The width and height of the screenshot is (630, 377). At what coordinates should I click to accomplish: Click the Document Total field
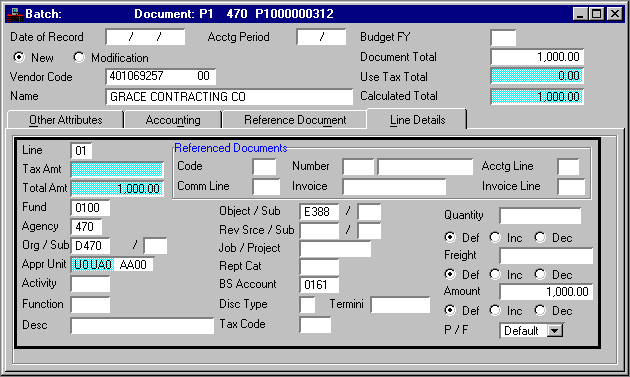click(537, 57)
